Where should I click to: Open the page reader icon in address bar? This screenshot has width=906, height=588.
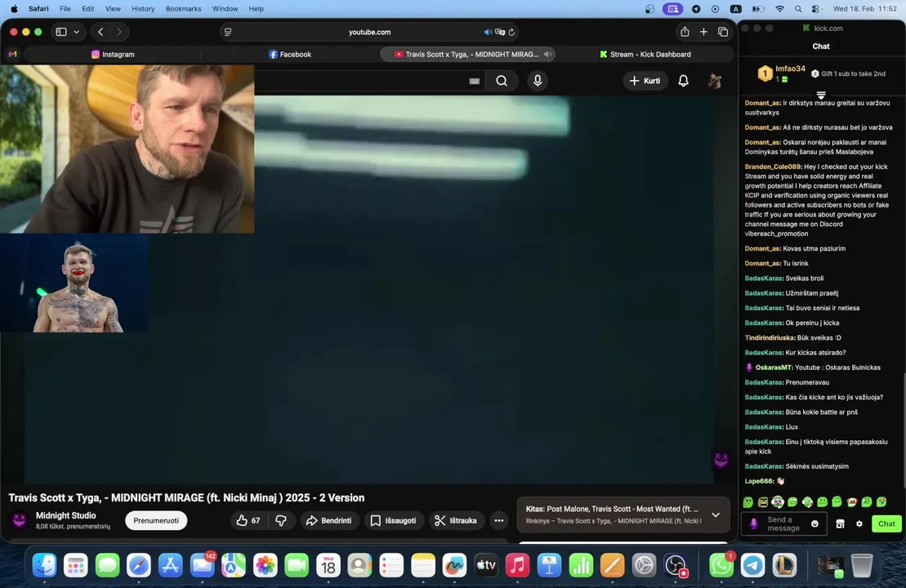pos(228,32)
